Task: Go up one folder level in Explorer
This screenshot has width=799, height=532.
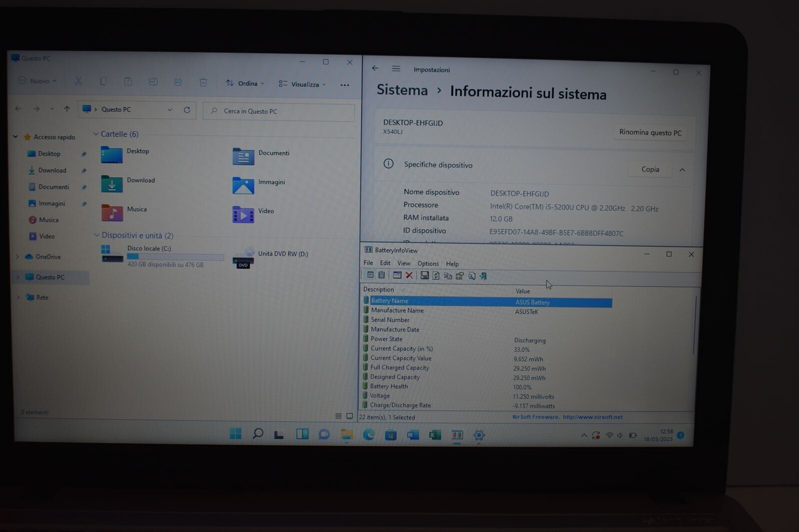Action: click(x=67, y=109)
